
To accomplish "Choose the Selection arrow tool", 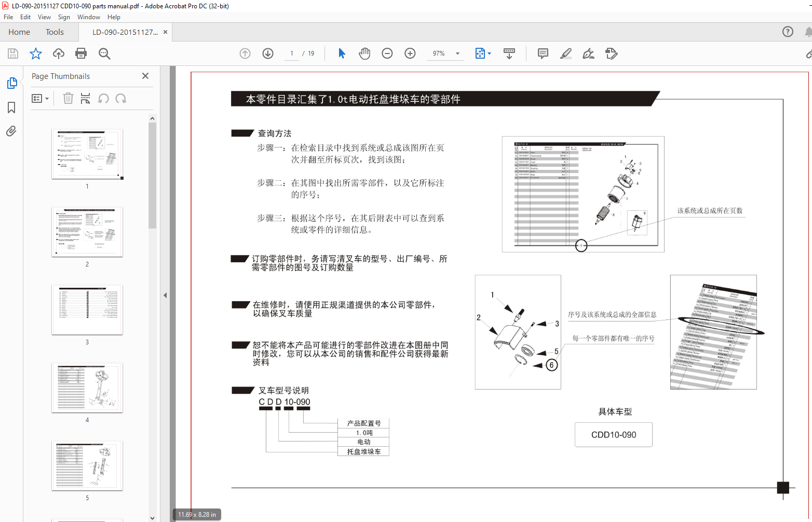I will [342, 53].
